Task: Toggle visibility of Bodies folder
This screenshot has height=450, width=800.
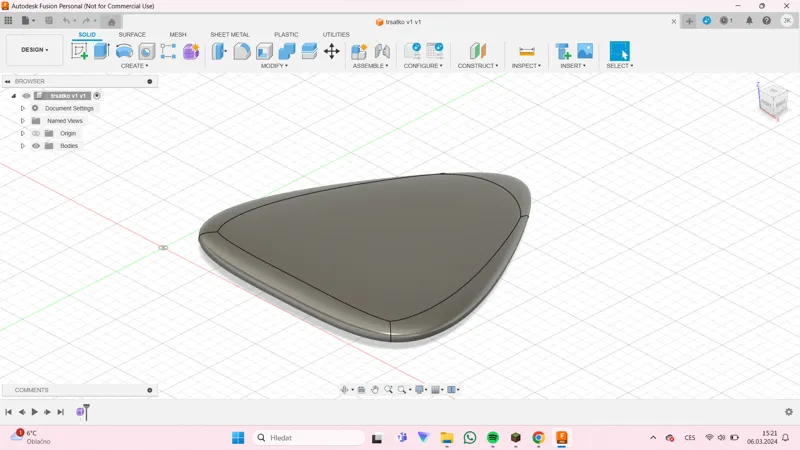Action: [x=36, y=146]
